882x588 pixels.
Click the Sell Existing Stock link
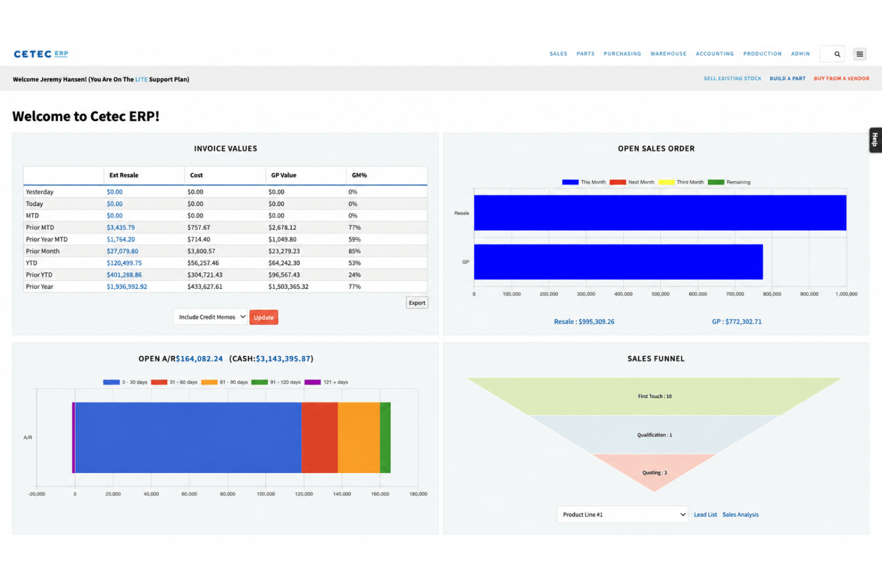pyautogui.click(x=732, y=79)
